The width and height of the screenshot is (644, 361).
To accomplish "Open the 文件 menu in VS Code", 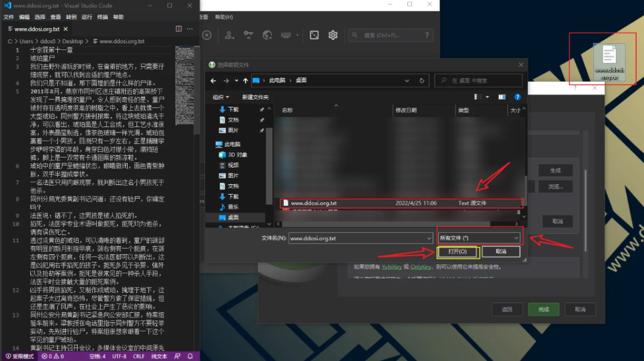I will click(8, 17).
